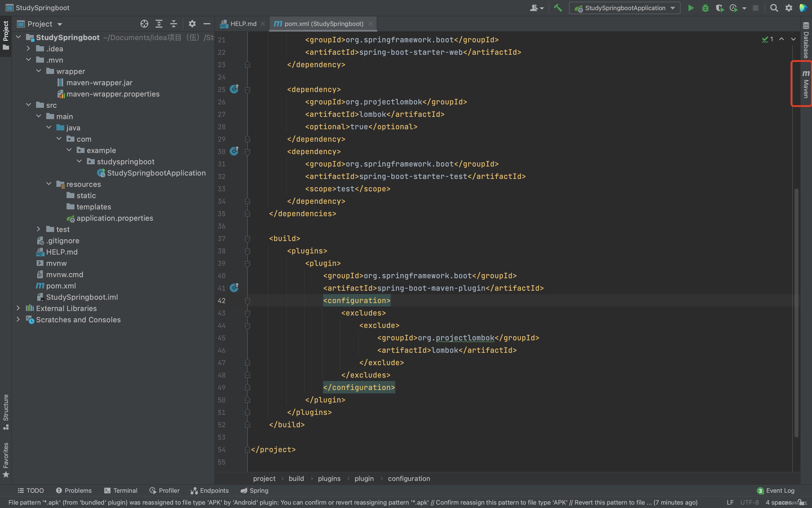The image size is (812, 508).
Task: Open the Spring tool window
Action: 254,491
